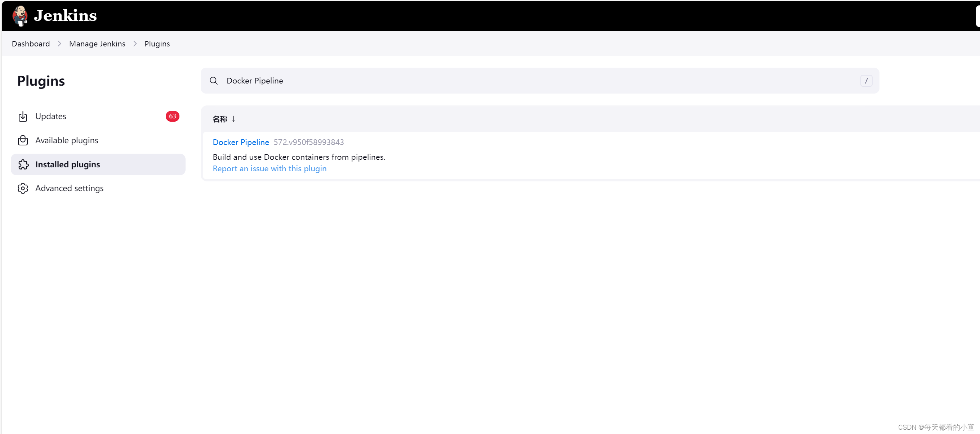Click the Available plugins shopping bag icon

23,140
